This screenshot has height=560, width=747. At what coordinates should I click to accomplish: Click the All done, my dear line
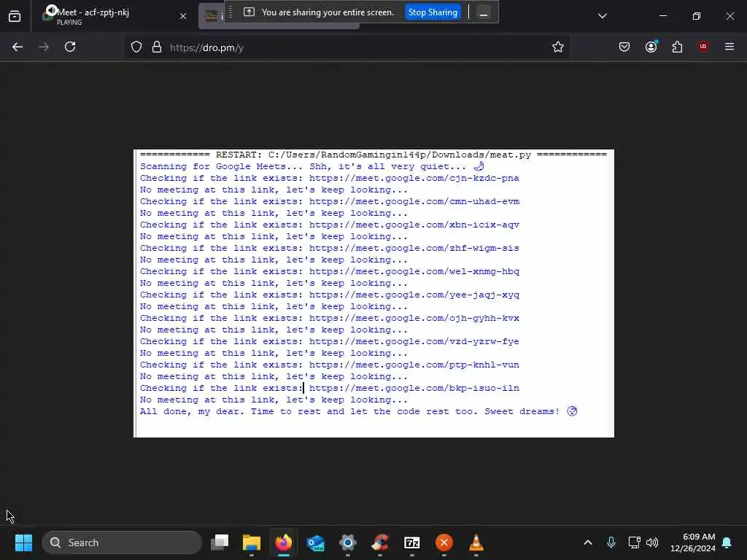359,411
